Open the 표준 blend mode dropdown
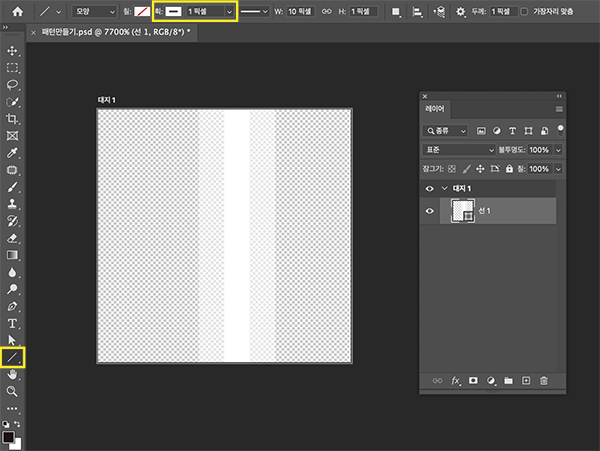Image resolution: width=600 pixels, height=451 pixels. coord(460,149)
